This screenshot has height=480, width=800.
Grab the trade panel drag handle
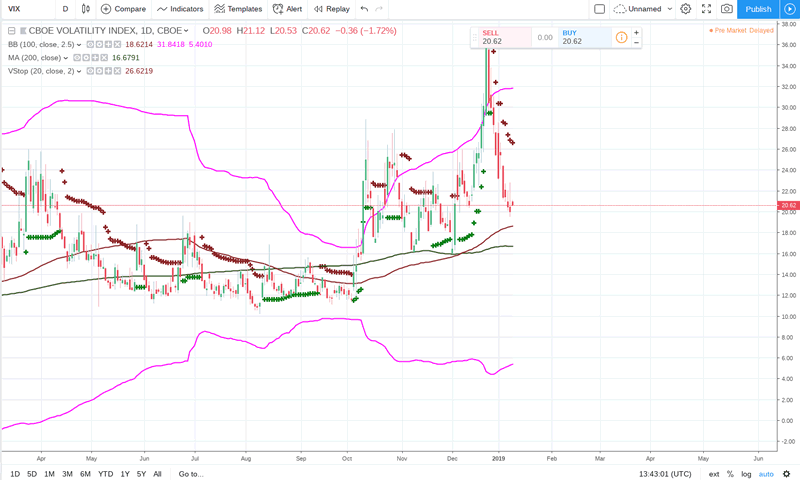click(474, 37)
